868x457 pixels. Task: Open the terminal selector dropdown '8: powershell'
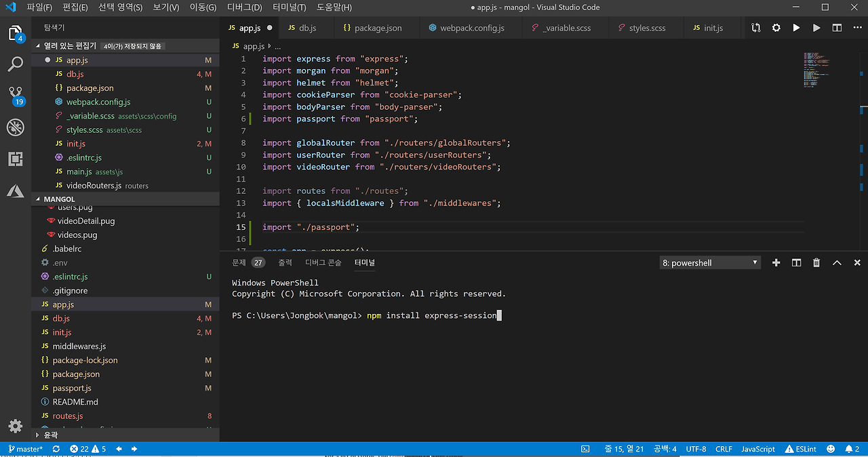coord(710,263)
